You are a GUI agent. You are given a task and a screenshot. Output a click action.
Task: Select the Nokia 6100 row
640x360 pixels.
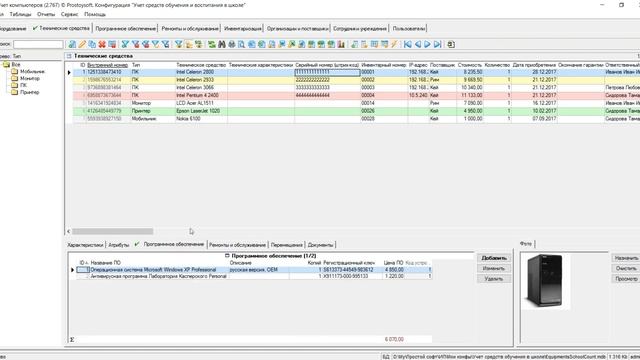(x=356, y=119)
